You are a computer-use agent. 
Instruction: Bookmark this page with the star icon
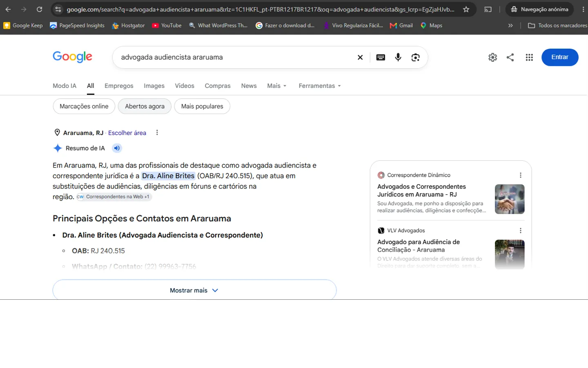(x=466, y=9)
